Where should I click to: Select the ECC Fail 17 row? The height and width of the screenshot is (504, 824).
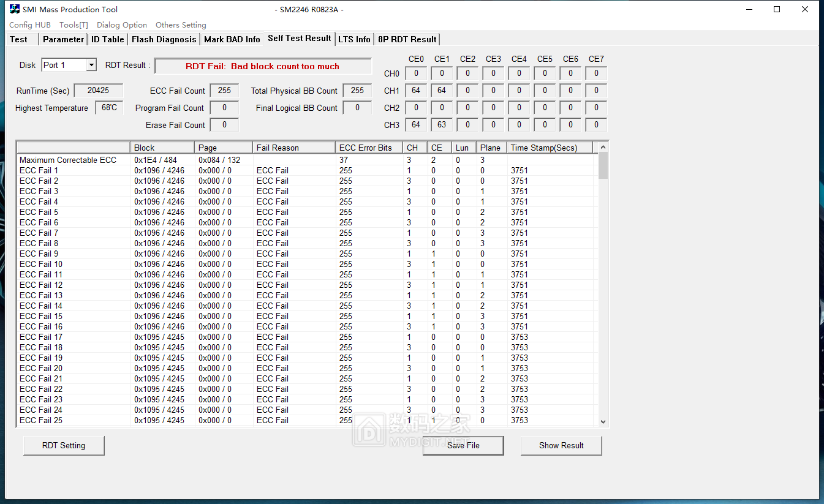(306, 337)
